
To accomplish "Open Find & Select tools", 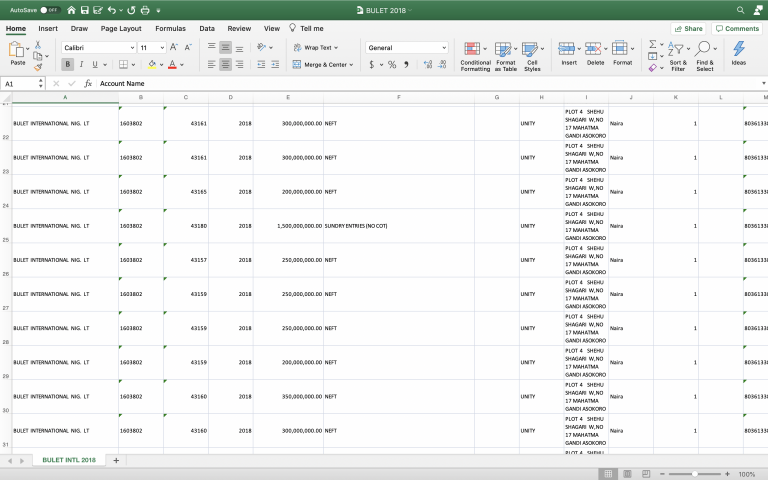I will (705, 56).
